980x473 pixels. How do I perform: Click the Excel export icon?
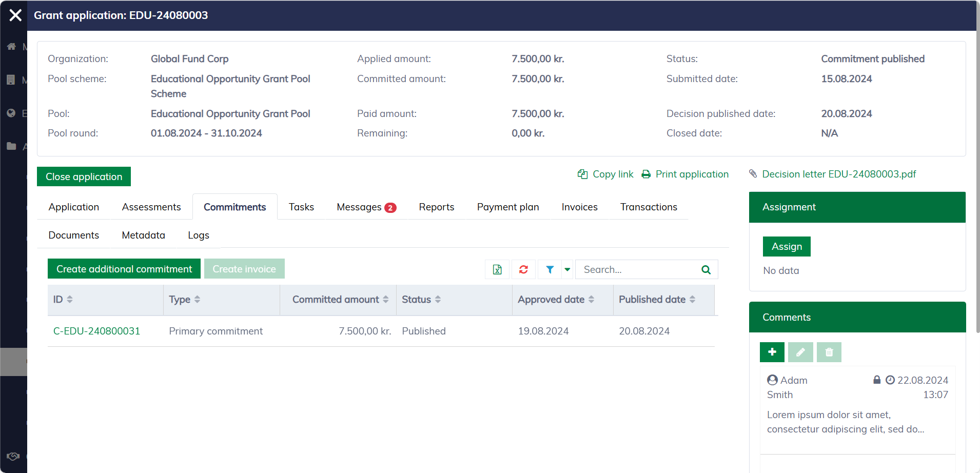[497, 269]
